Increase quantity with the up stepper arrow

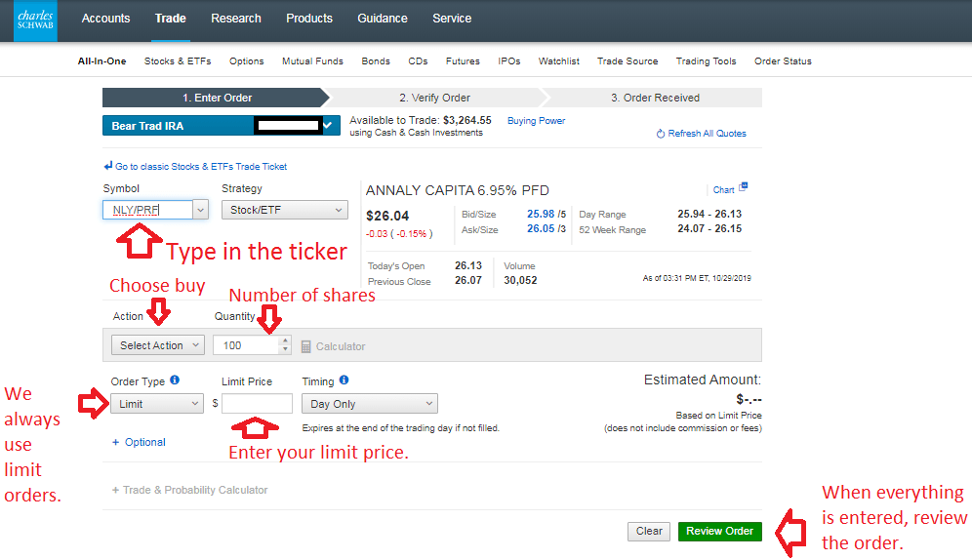pos(285,340)
